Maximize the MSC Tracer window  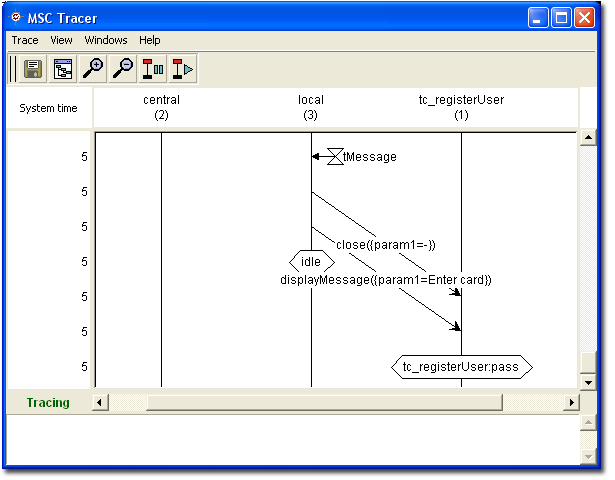[563, 18]
